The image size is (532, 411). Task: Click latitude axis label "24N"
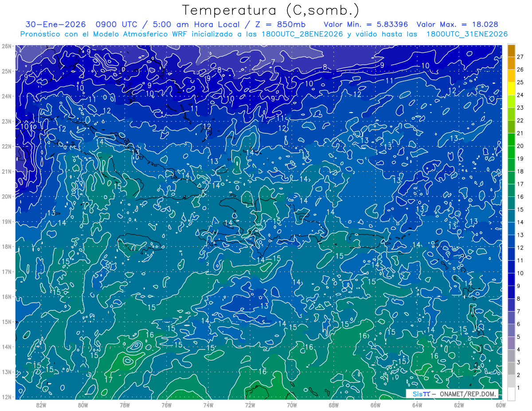click(6, 96)
